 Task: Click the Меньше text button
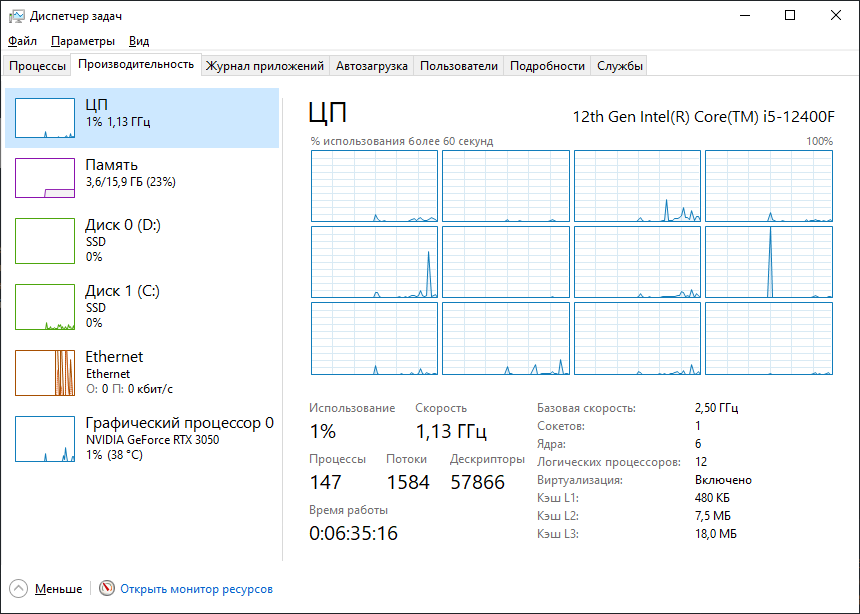[58, 589]
